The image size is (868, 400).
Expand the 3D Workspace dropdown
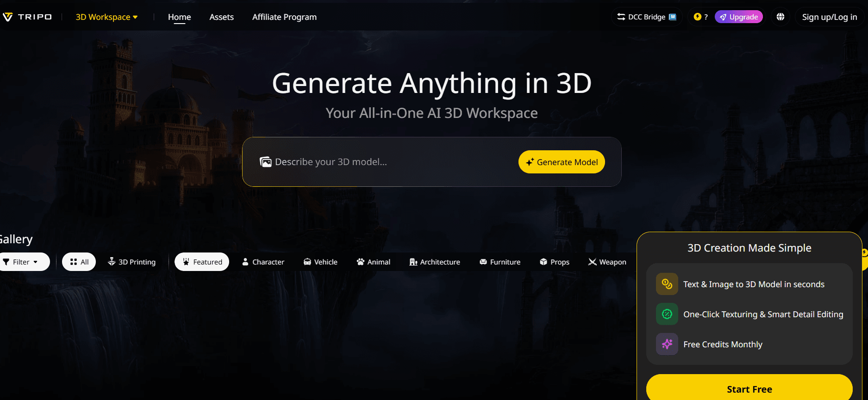click(x=107, y=17)
